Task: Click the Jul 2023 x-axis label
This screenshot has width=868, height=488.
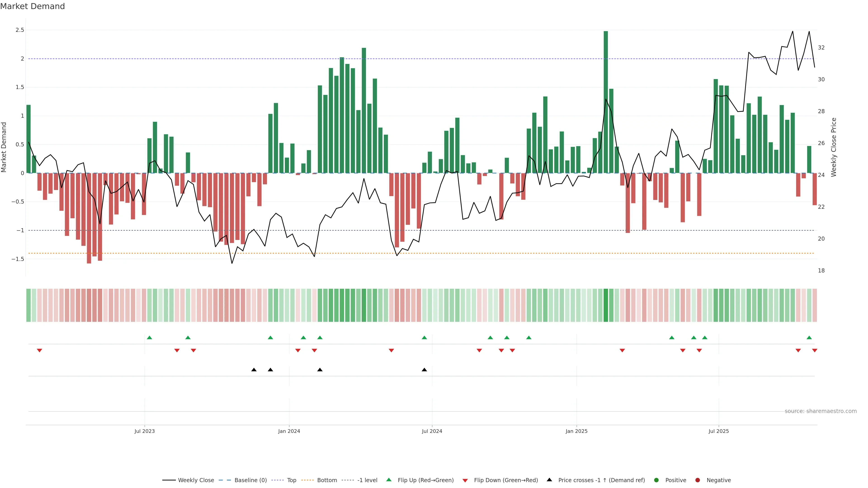Action: pos(144,431)
